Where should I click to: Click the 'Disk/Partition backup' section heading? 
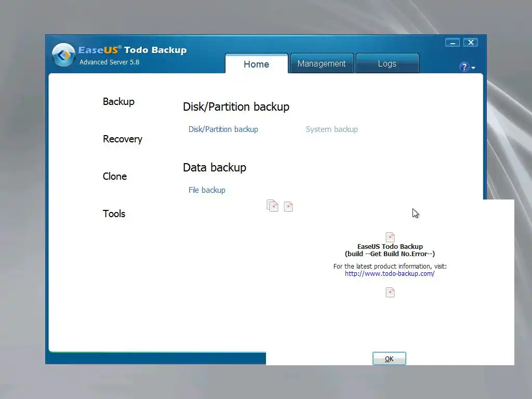tap(236, 107)
